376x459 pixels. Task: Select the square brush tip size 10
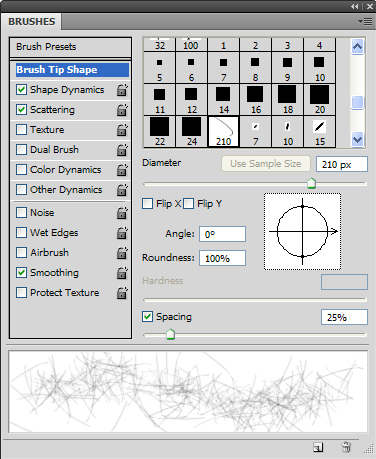tap(319, 68)
